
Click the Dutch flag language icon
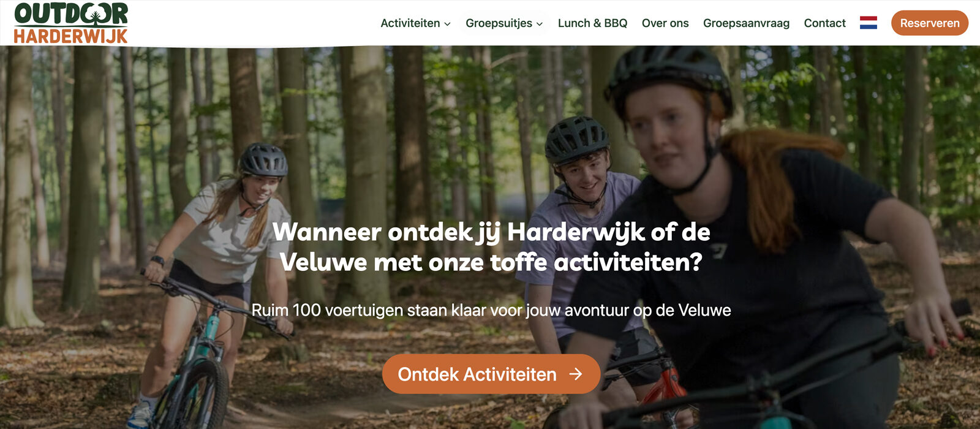tap(869, 23)
